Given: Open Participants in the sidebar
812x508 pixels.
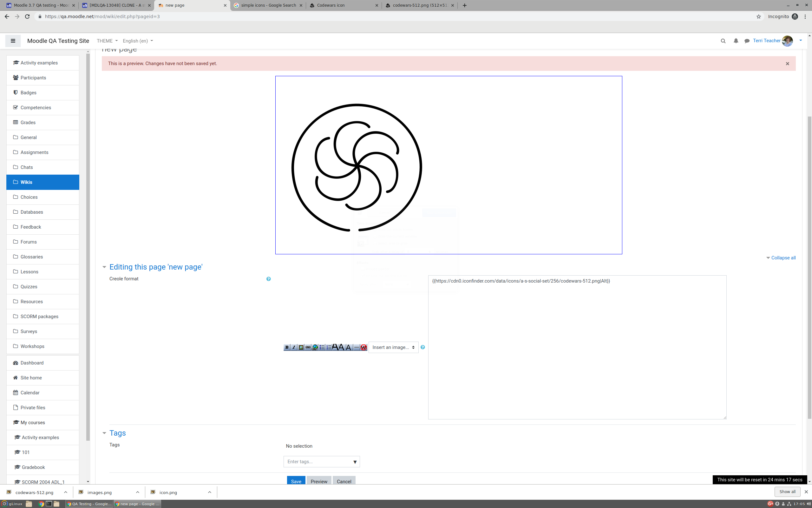Looking at the screenshot, I should 43,77.
